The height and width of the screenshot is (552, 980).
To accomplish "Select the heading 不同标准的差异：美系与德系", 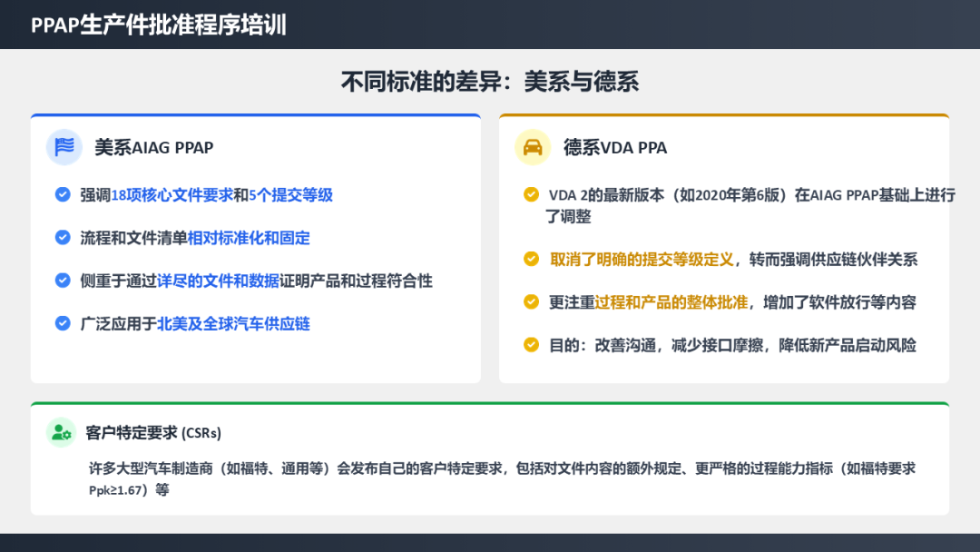I will (490, 82).
